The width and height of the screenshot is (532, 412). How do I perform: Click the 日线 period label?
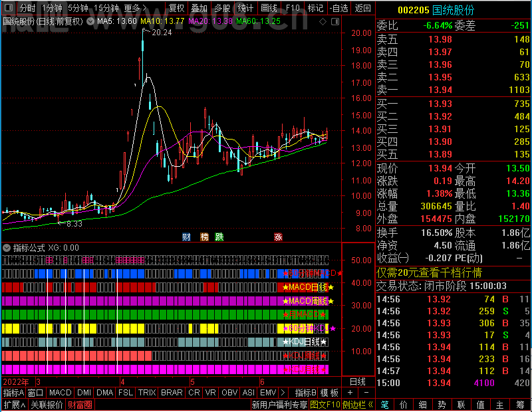point(358,382)
